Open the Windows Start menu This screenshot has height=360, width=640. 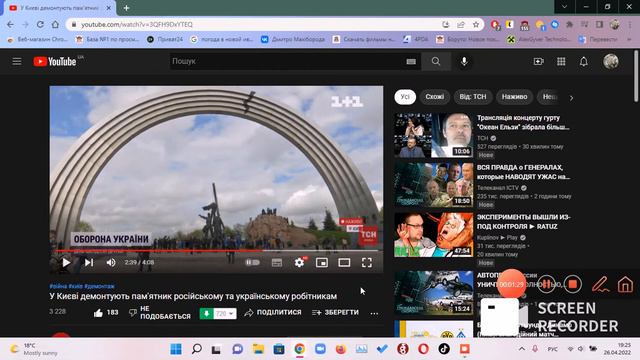coord(176,349)
